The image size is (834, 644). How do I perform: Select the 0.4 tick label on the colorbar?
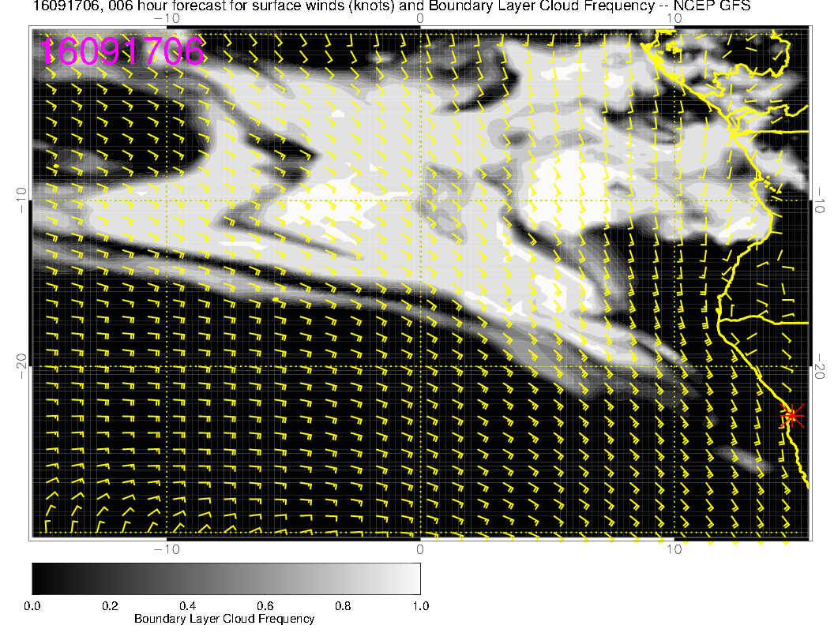187,605
